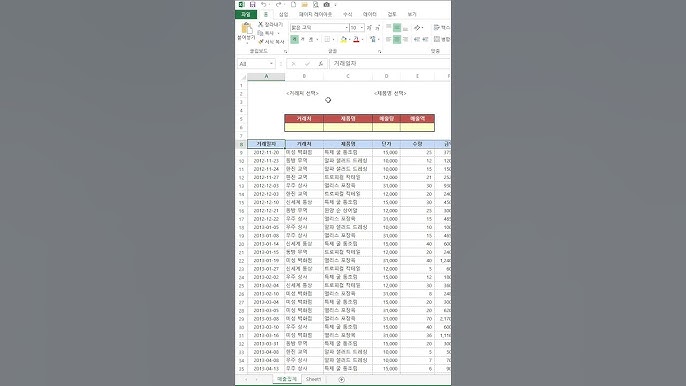Image resolution: width=686 pixels, height=386 pixels.
Task: Open the Name Box dropdown arrow
Action: (x=271, y=64)
